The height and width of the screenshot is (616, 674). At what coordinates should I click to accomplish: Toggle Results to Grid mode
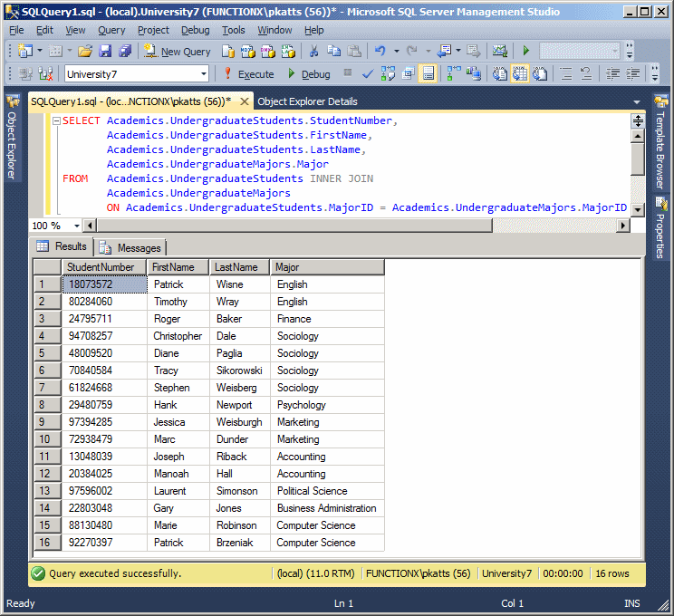(x=520, y=74)
